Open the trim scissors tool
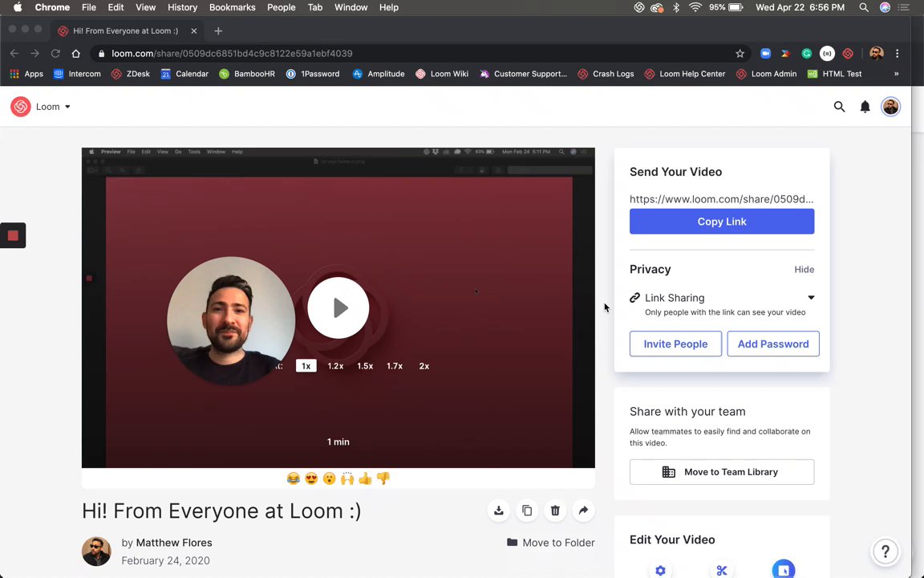 722,570
